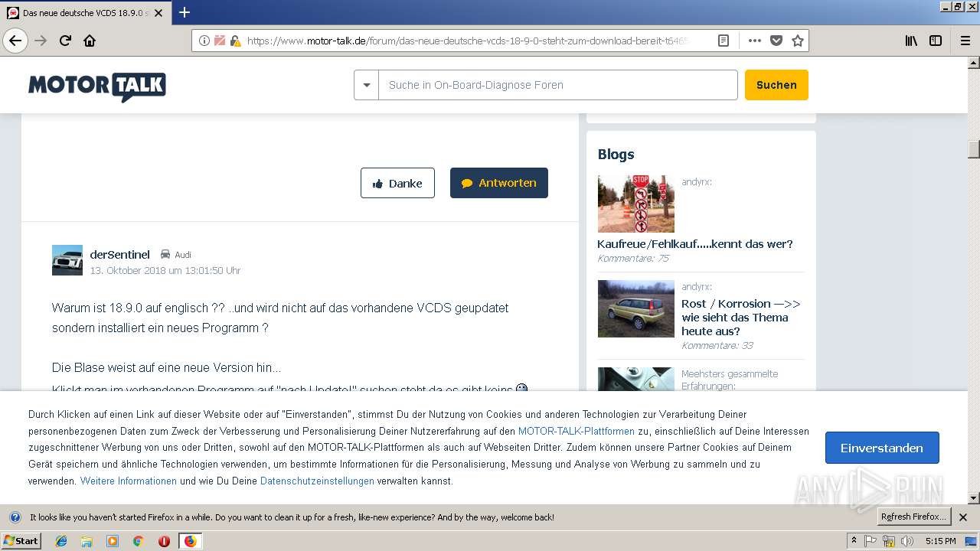Viewport: 980px width, 551px height.
Task: Click the Refresh Firefox… button
Action: pos(913,517)
